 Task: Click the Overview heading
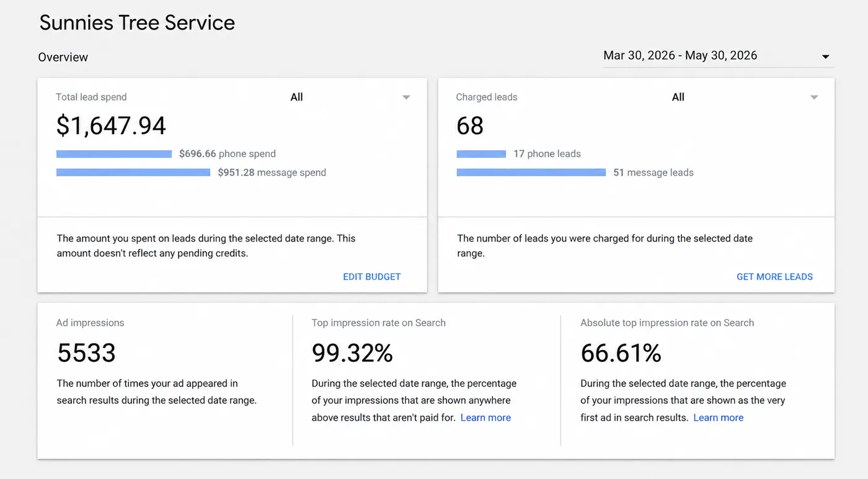(63, 57)
